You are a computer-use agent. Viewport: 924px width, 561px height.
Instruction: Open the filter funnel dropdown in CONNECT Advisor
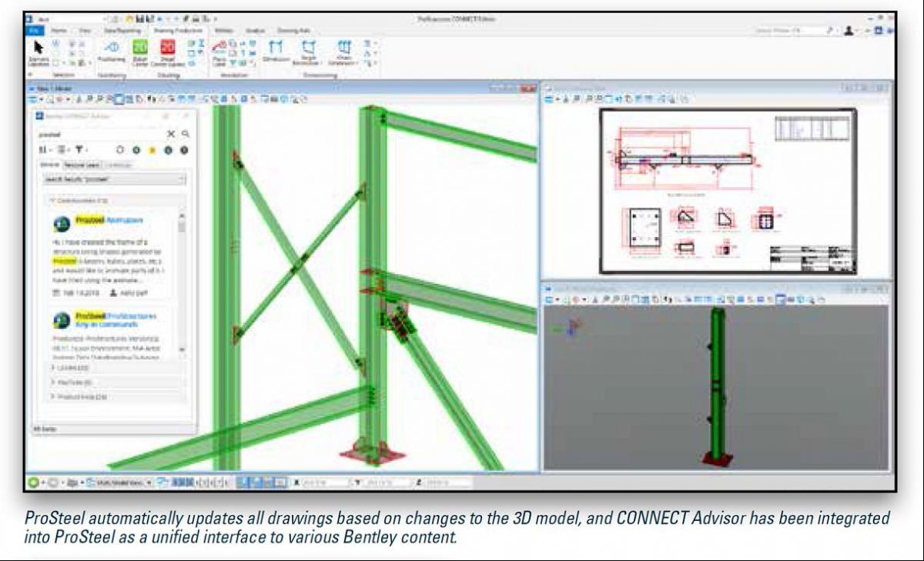click(x=81, y=149)
